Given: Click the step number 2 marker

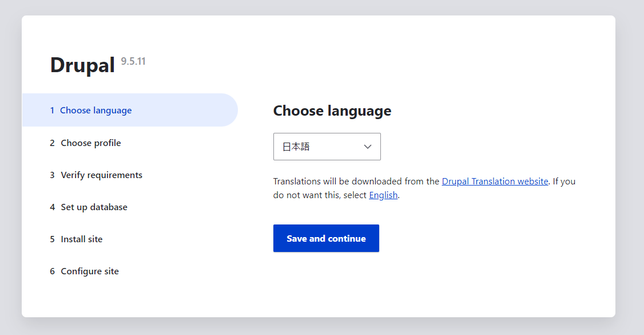Looking at the screenshot, I should click(x=52, y=143).
